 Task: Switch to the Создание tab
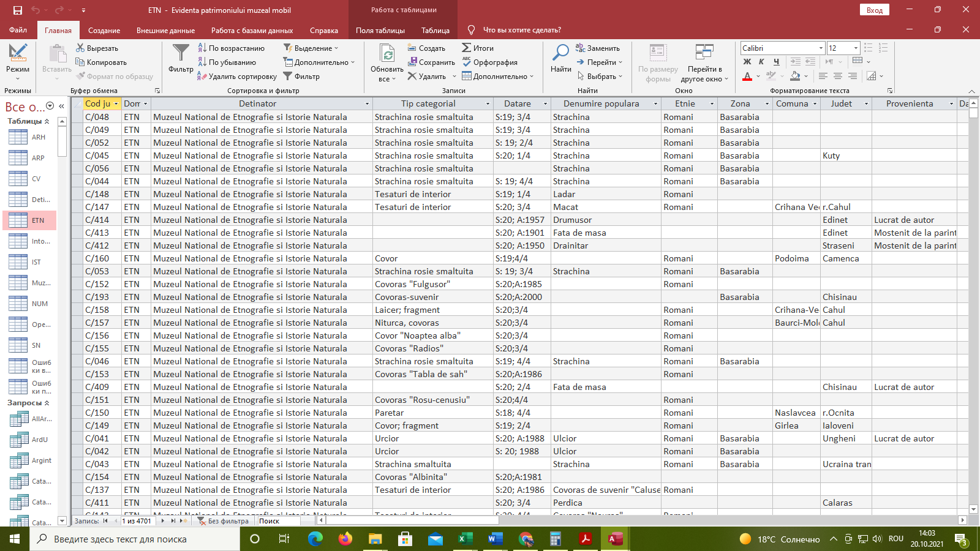coord(104,30)
